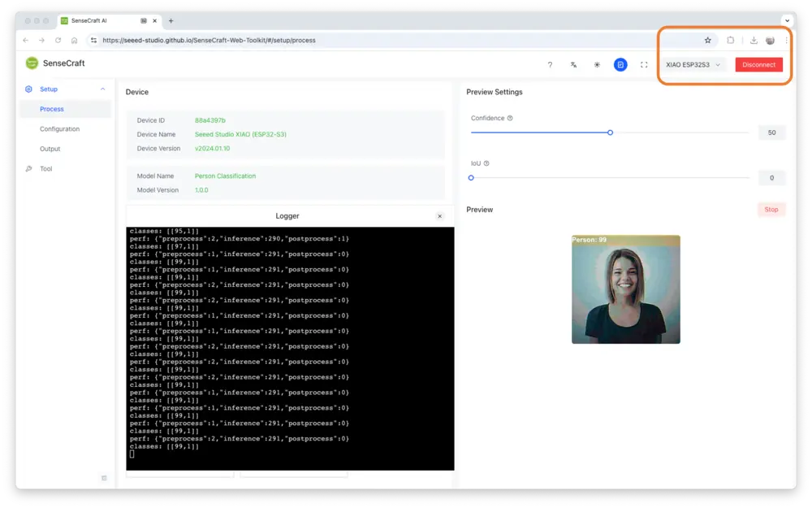Close the Logger panel
Image resolution: width=812 pixels, height=508 pixels.
click(x=440, y=216)
